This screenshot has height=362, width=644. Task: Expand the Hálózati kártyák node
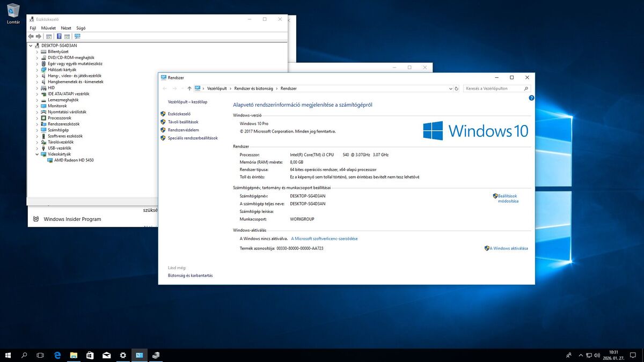pos(37,70)
